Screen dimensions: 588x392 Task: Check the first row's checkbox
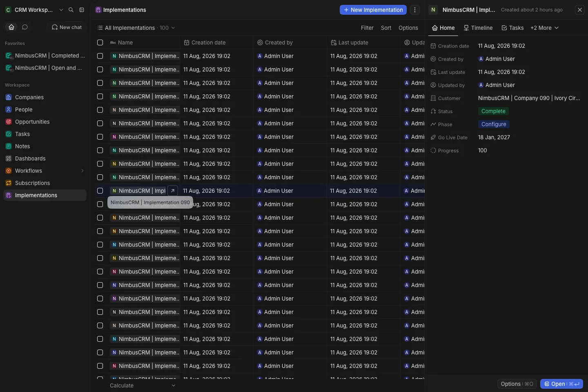click(100, 56)
